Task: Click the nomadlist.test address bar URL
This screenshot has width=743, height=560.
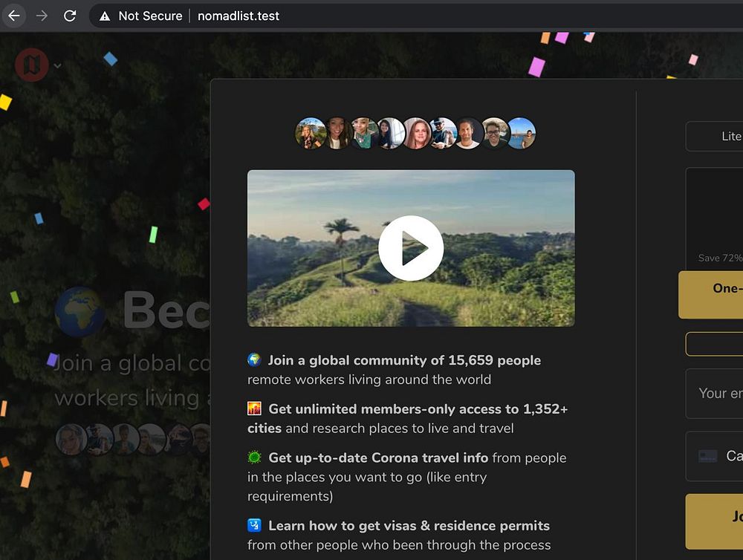Action: coord(239,16)
